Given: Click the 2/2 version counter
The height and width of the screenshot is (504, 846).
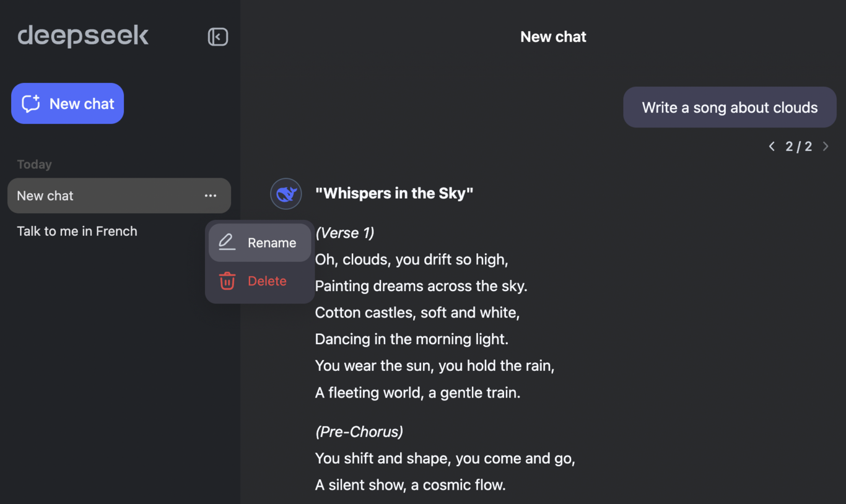Looking at the screenshot, I should point(799,146).
